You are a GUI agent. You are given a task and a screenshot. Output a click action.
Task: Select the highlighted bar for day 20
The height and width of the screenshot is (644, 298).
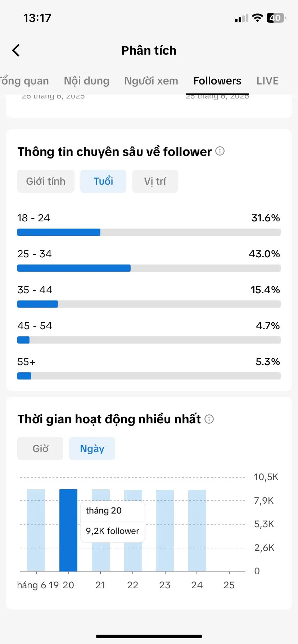68,530
